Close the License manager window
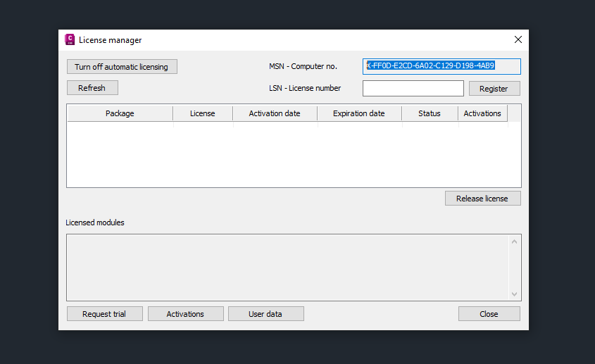This screenshot has height=364, width=595. pos(518,39)
